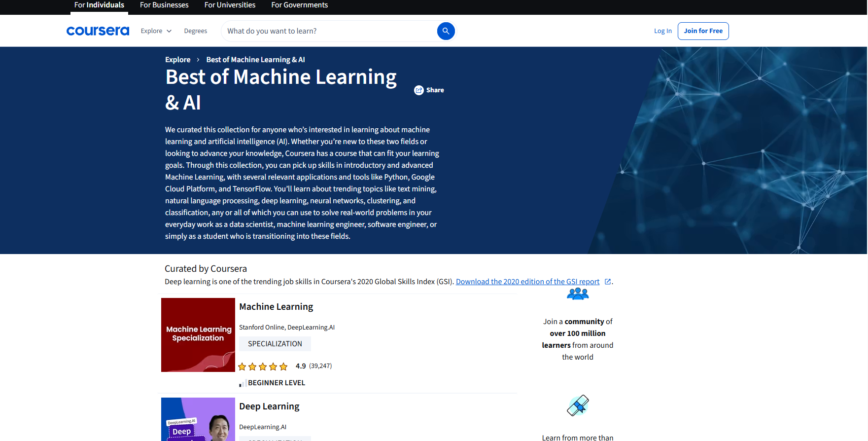Click the community people icon

(x=578, y=294)
